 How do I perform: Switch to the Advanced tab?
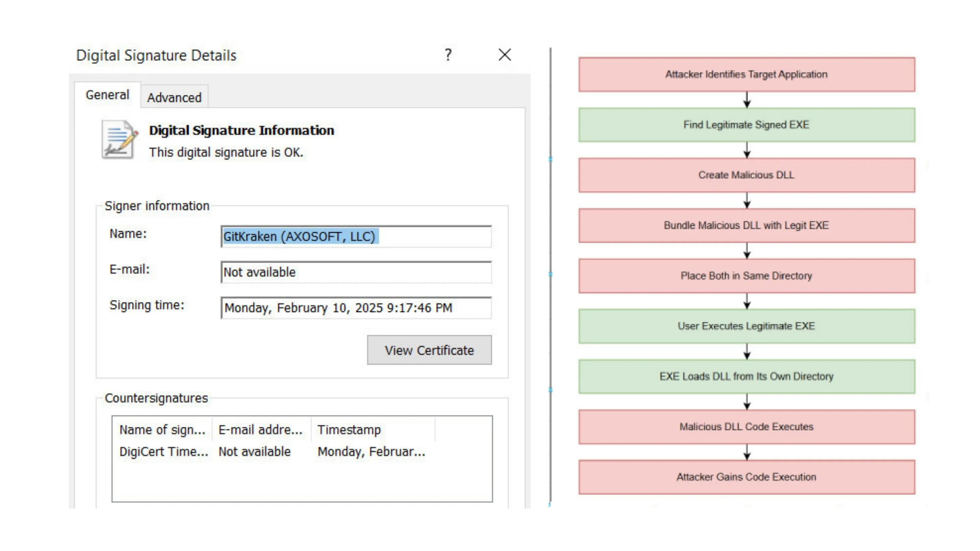click(x=174, y=98)
